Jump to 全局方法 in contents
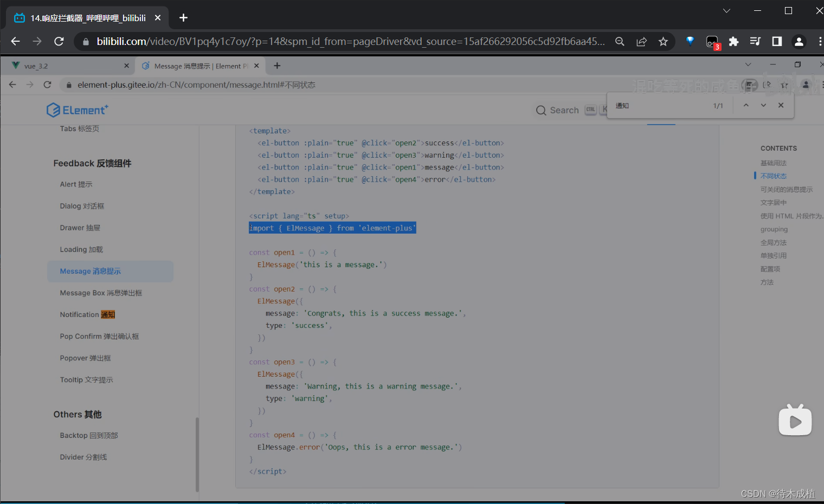Screen dimensions: 824x504 773,242
